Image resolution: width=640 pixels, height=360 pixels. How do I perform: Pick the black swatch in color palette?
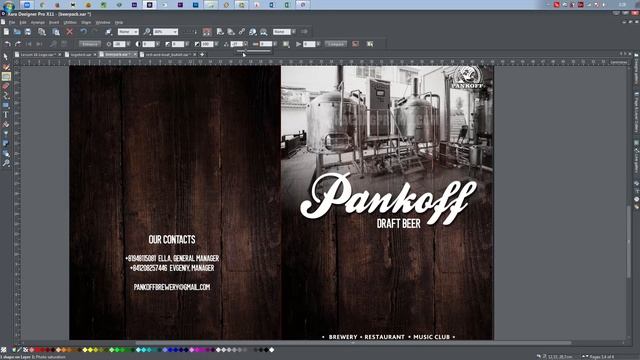click(266, 350)
